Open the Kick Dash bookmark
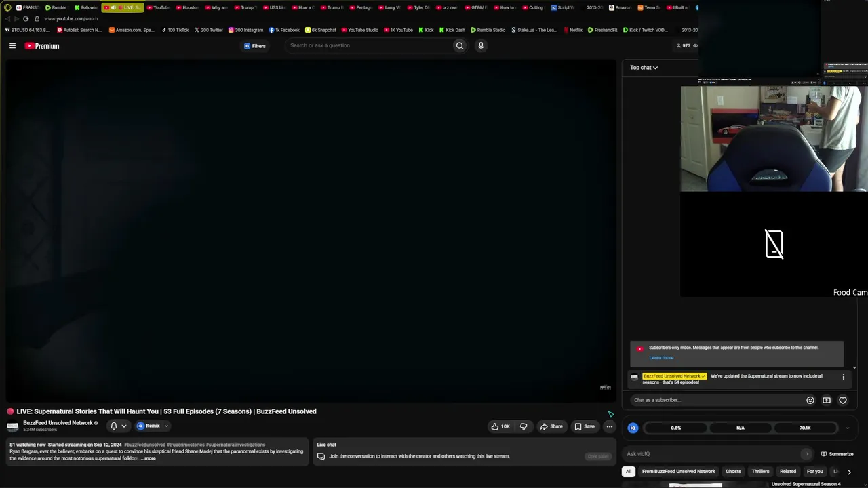The height and width of the screenshot is (488, 868). click(x=452, y=30)
